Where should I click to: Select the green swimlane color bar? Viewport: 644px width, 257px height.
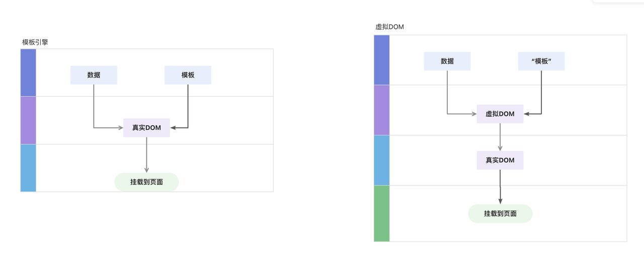(x=382, y=214)
